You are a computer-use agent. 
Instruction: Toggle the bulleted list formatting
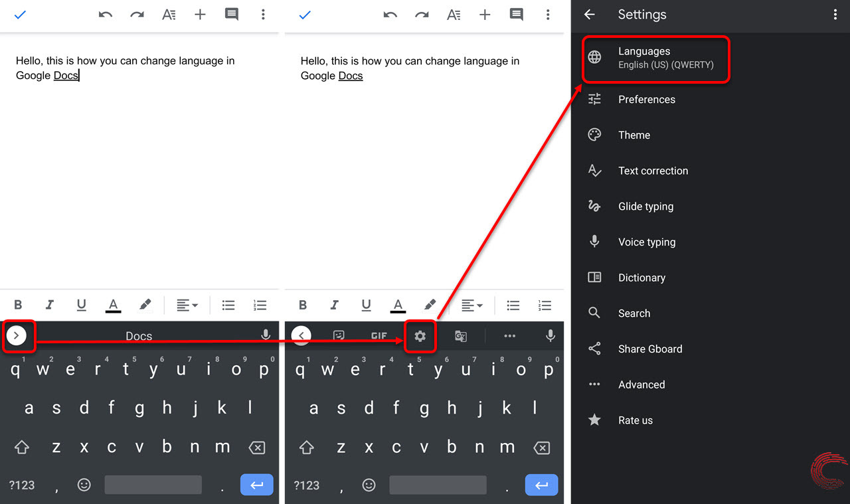coord(228,304)
